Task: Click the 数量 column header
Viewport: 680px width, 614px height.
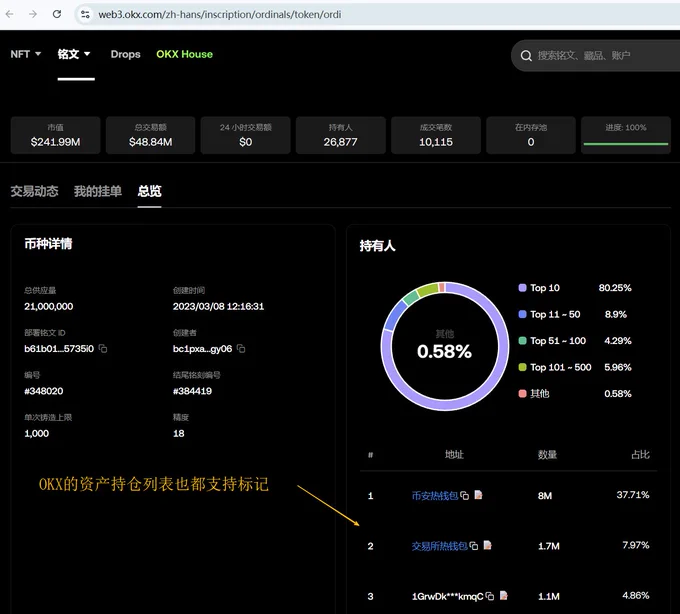Action: click(547, 454)
